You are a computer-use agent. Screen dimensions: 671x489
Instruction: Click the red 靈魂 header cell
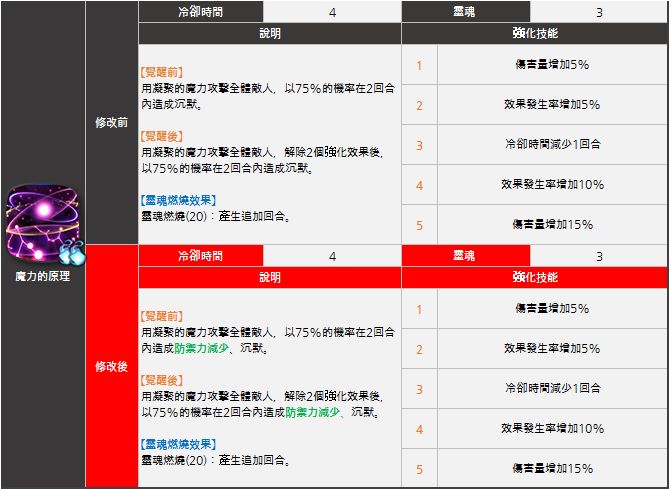465,256
